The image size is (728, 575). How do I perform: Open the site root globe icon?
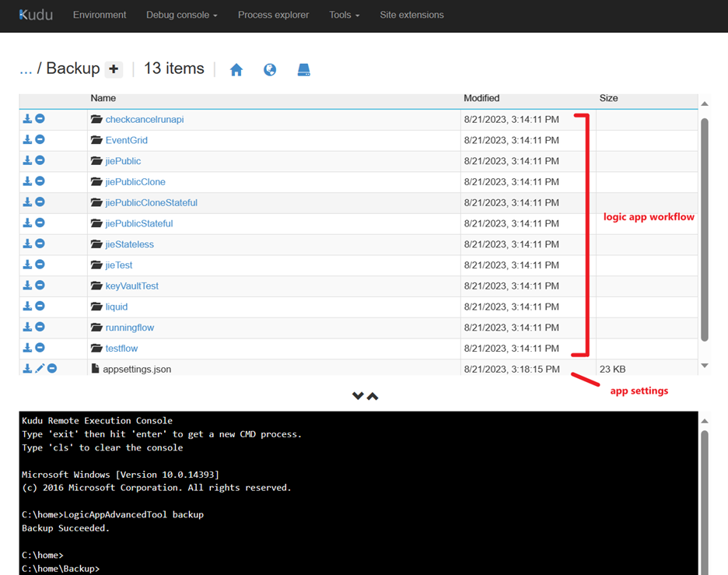click(x=270, y=70)
